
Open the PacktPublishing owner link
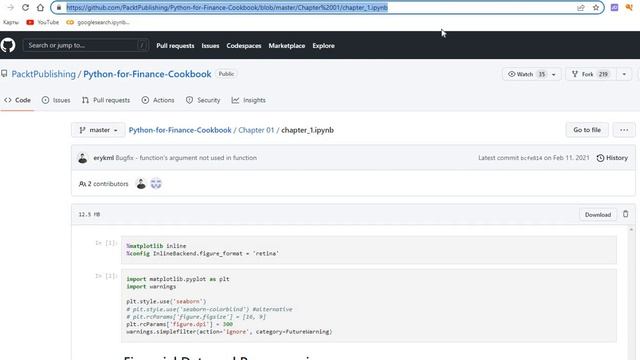(44, 74)
